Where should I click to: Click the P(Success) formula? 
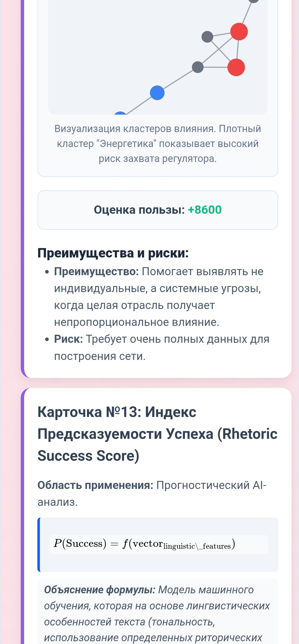tap(144, 544)
